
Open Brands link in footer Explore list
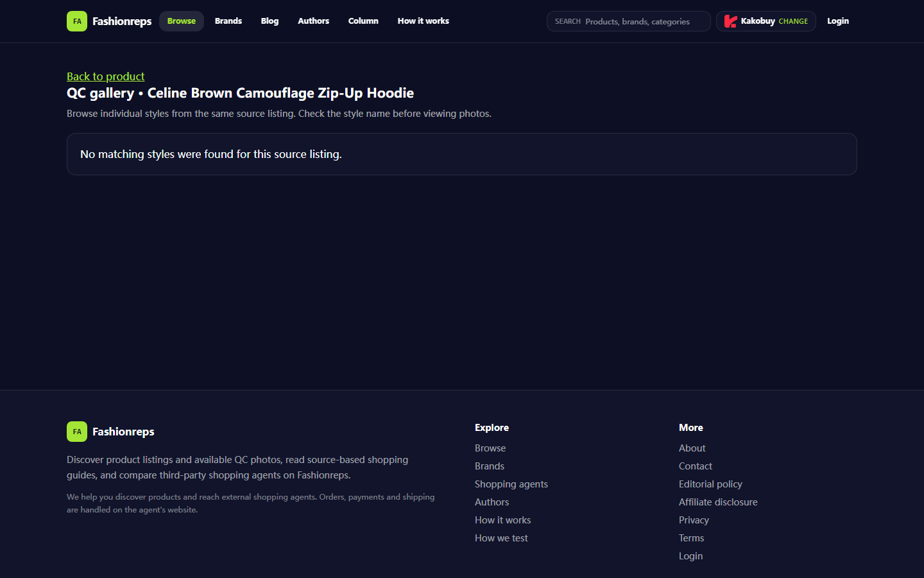click(490, 466)
